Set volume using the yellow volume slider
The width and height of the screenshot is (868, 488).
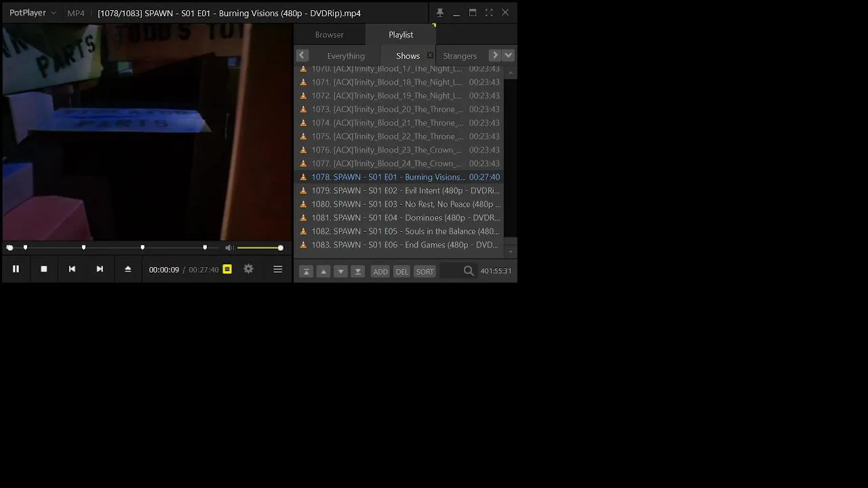coord(260,247)
